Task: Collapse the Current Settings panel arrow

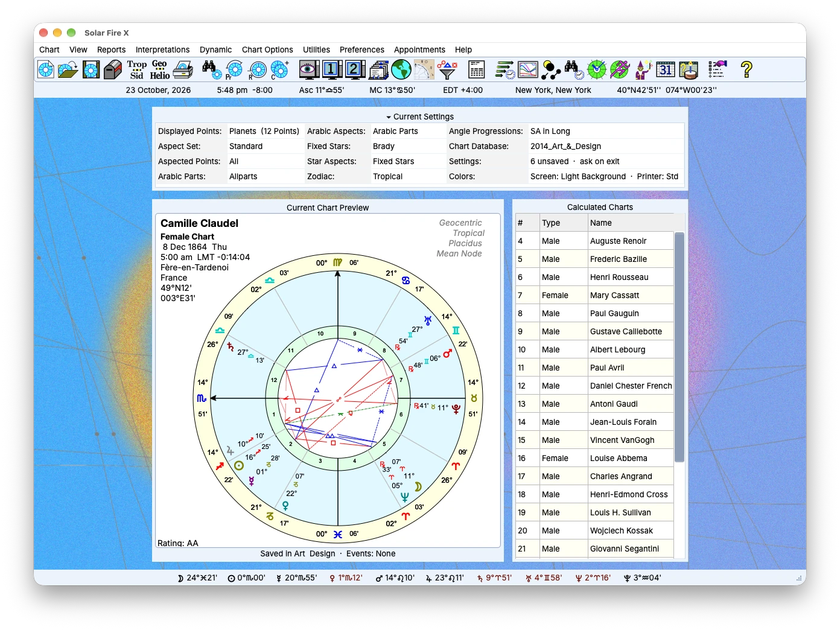Action: 389,117
